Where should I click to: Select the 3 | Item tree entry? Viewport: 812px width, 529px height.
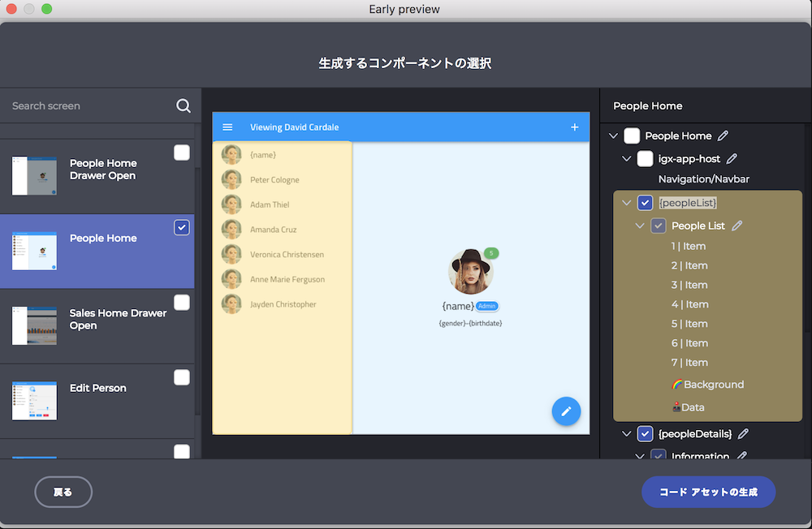[689, 285]
